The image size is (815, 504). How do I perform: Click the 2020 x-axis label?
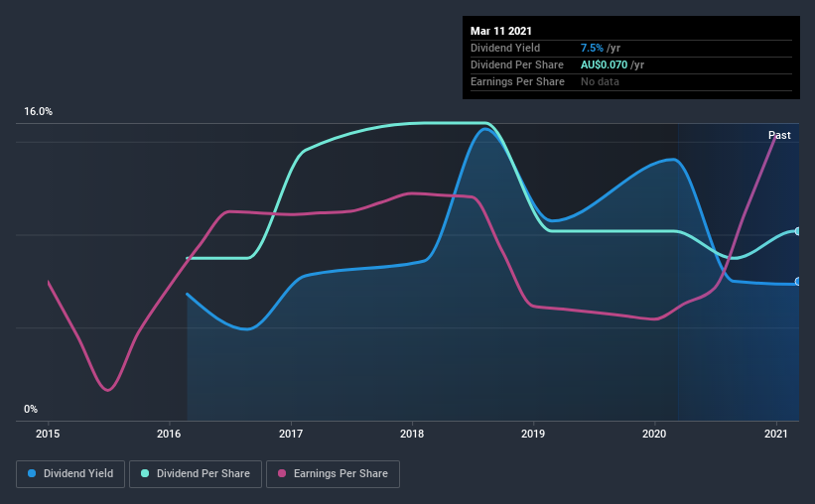(654, 434)
